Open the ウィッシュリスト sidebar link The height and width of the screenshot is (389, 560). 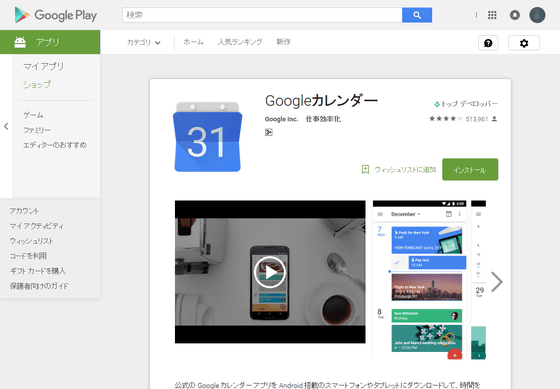(x=31, y=241)
